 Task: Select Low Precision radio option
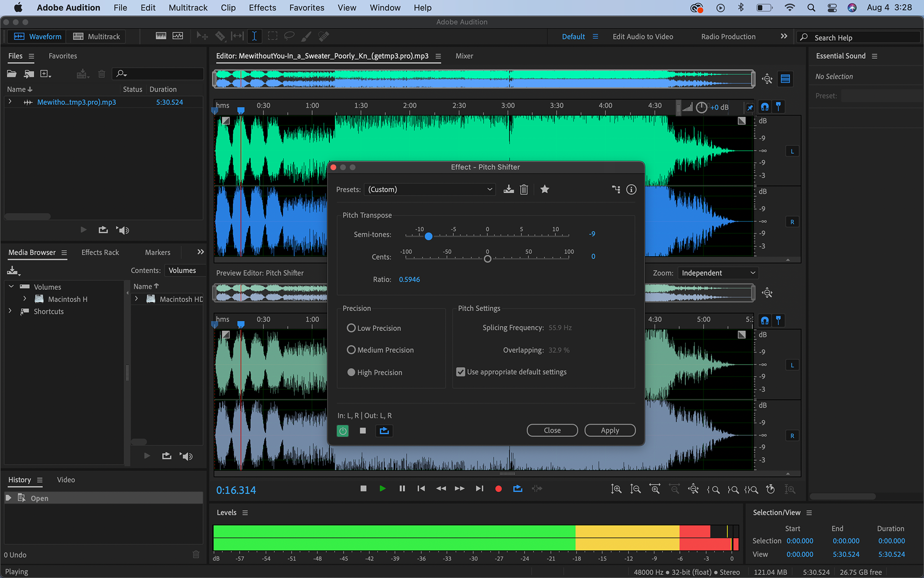351,328
